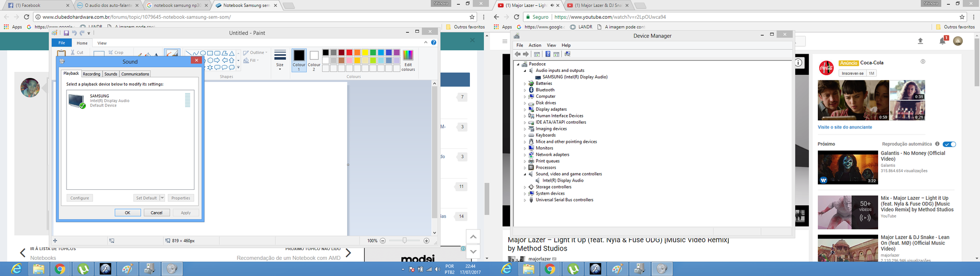Choose the Line shape in Paint's Shapes gallery
Viewport: 980px width, 276px height.
189,53
